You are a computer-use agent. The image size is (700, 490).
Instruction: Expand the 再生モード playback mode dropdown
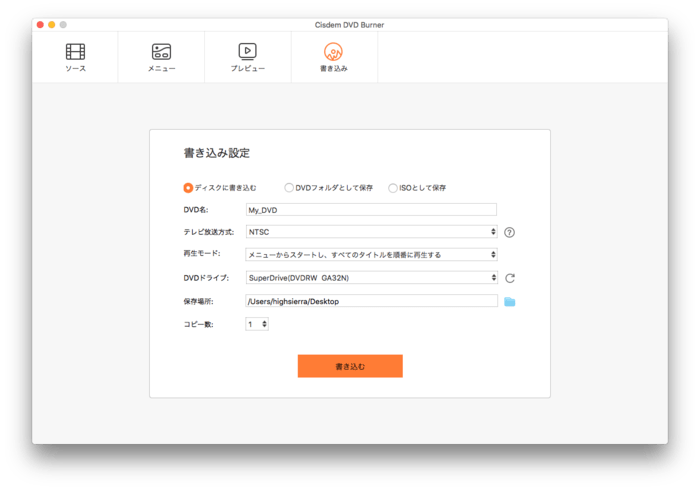click(x=371, y=255)
